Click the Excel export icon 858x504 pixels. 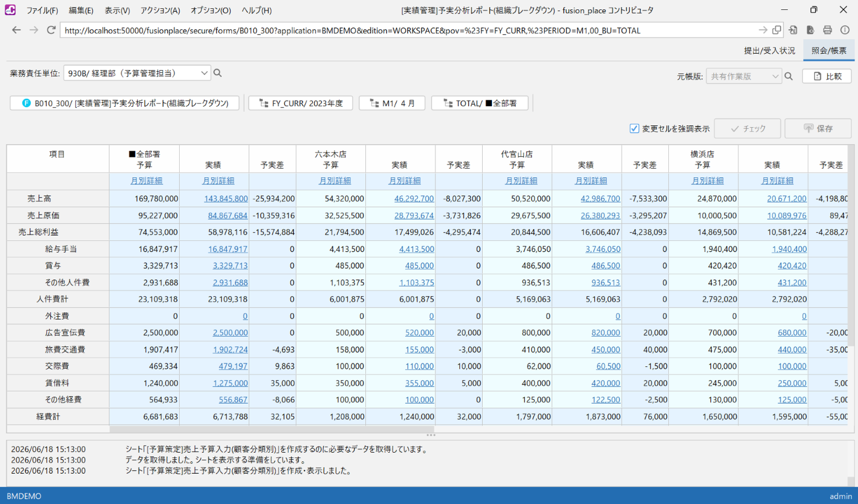pyautogui.click(x=793, y=30)
